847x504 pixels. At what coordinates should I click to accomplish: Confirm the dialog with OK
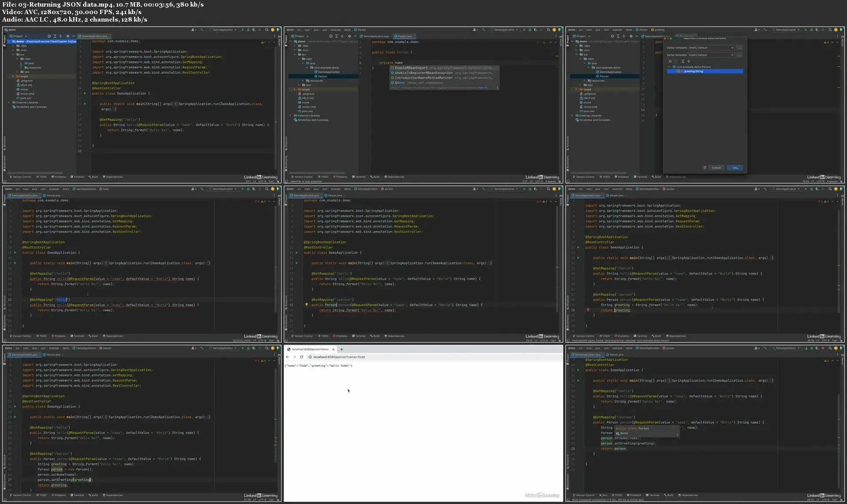click(735, 168)
